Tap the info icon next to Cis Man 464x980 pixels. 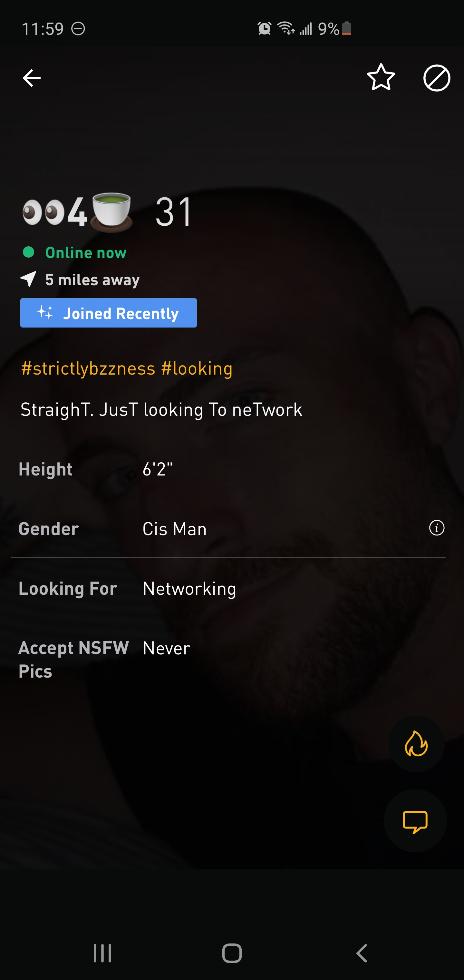tap(436, 528)
